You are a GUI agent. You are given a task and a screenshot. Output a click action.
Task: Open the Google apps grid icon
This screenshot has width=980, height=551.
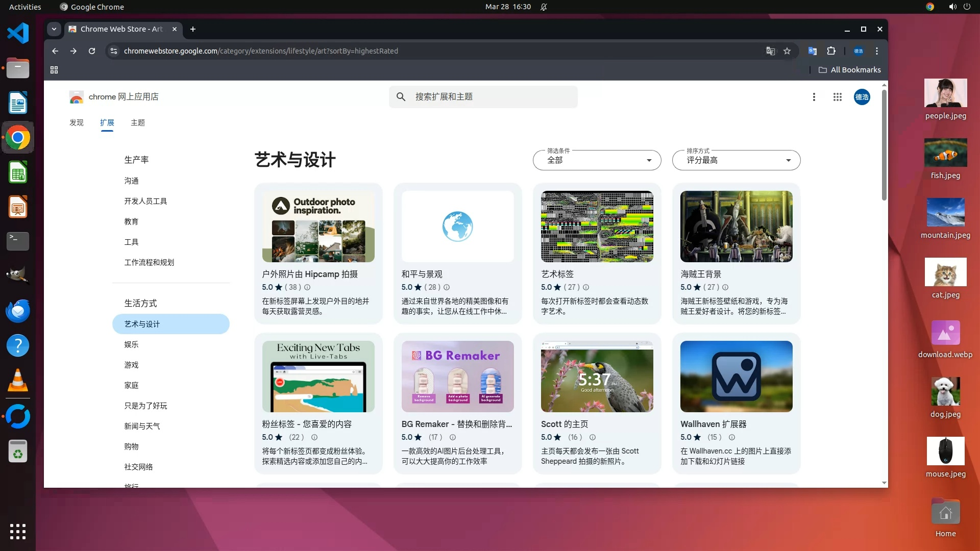click(837, 97)
